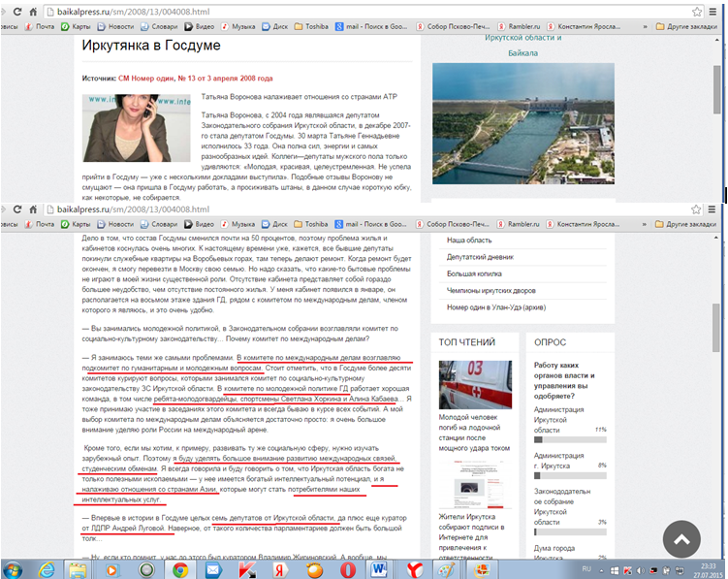Click the 'Администрация Иркутской области' poll bar
728x579 pixels.
click(570, 439)
